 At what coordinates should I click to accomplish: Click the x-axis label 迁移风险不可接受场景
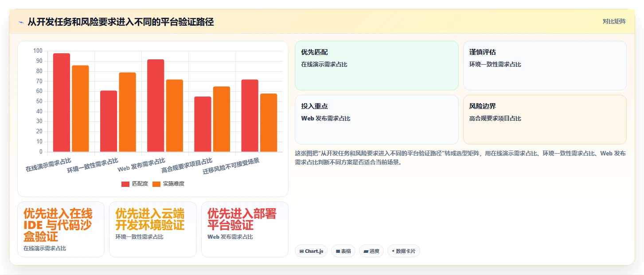pos(231,166)
